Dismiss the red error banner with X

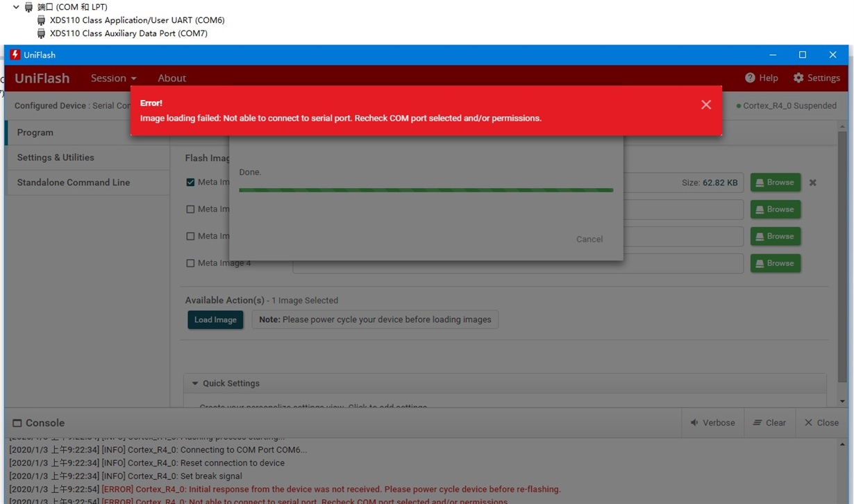tap(706, 105)
